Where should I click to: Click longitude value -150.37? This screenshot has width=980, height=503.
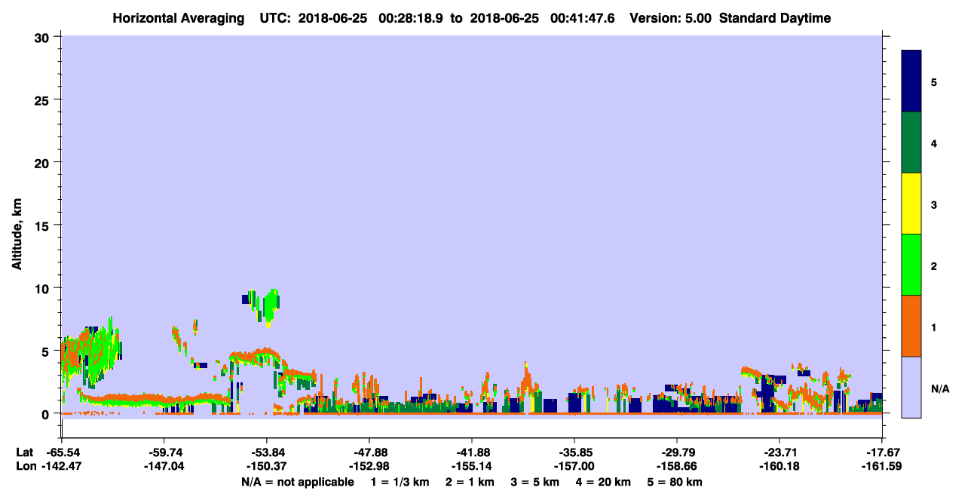tap(266, 466)
